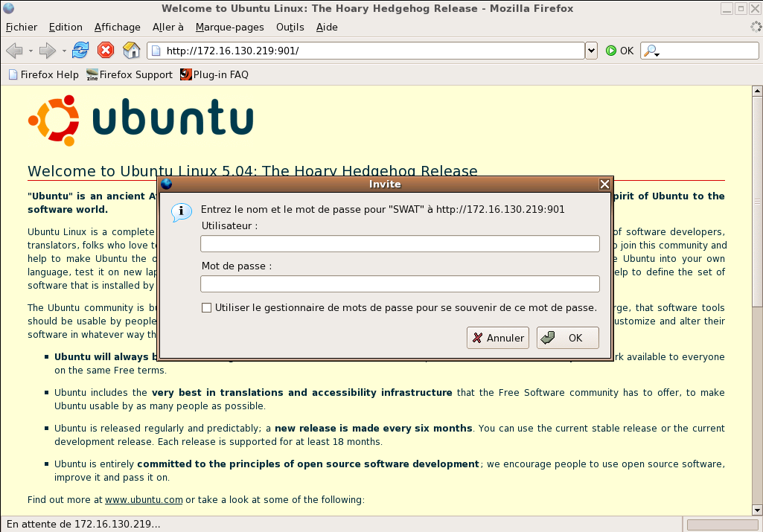763x532 pixels.
Task: Open the Aide menu
Action: pos(327,28)
